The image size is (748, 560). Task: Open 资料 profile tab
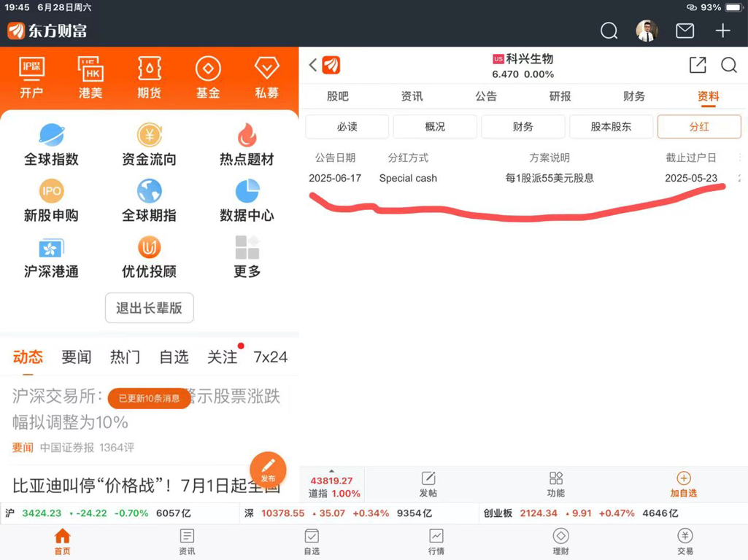coord(709,96)
